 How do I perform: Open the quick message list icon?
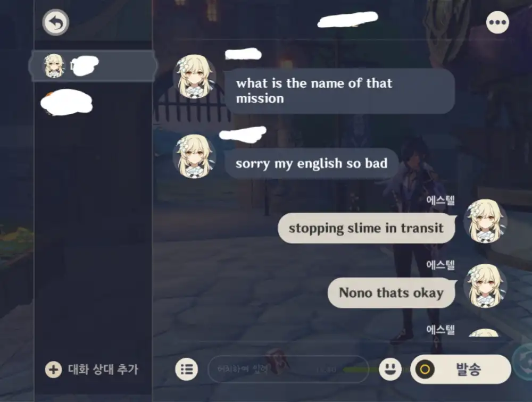(x=187, y=369)
